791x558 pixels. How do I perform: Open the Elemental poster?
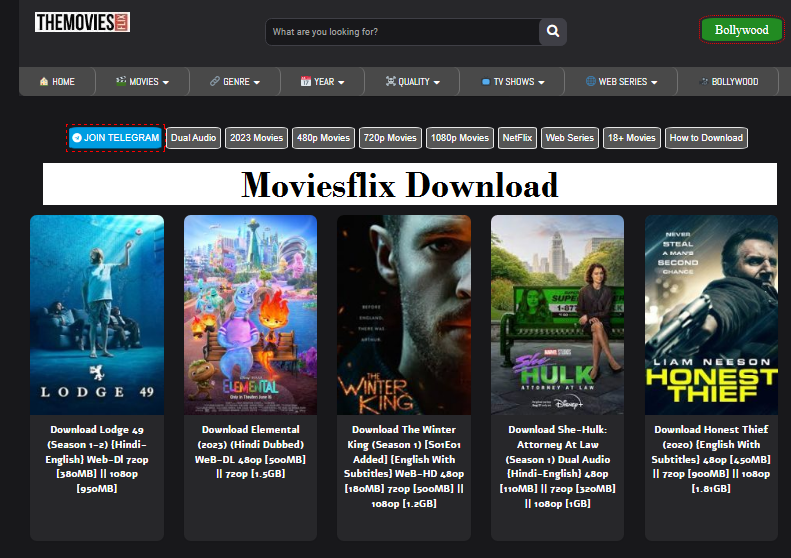point(250,315)
